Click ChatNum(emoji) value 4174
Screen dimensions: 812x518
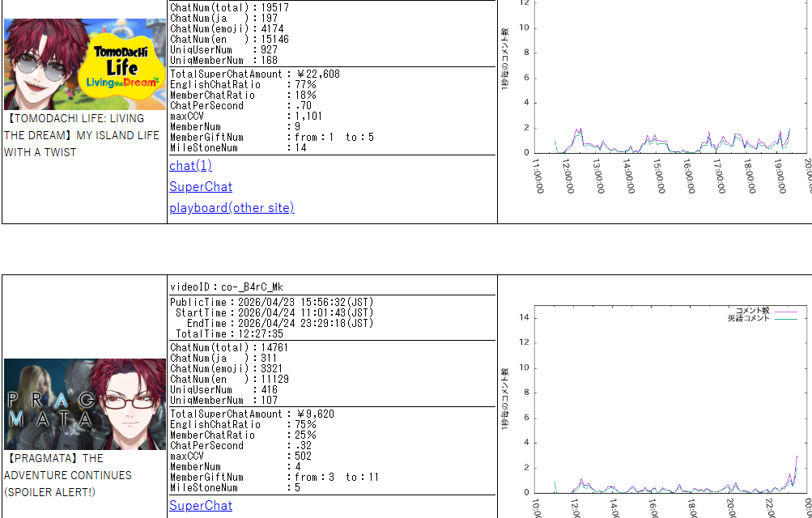pos(272,29)
